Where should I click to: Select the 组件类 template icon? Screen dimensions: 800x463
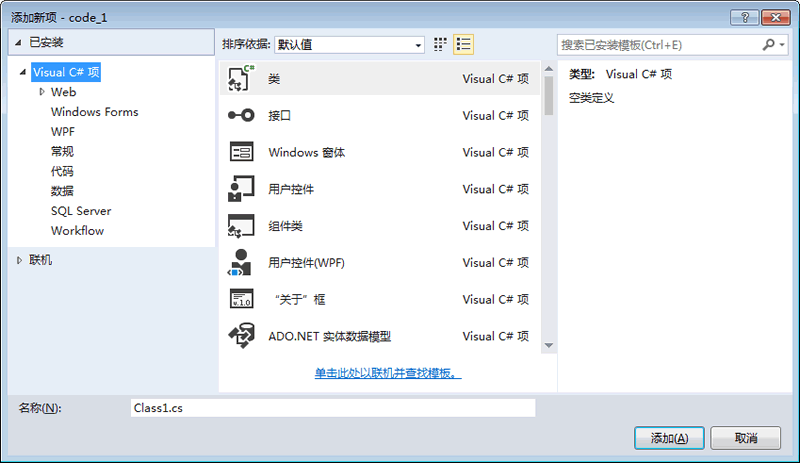point(242,226)
